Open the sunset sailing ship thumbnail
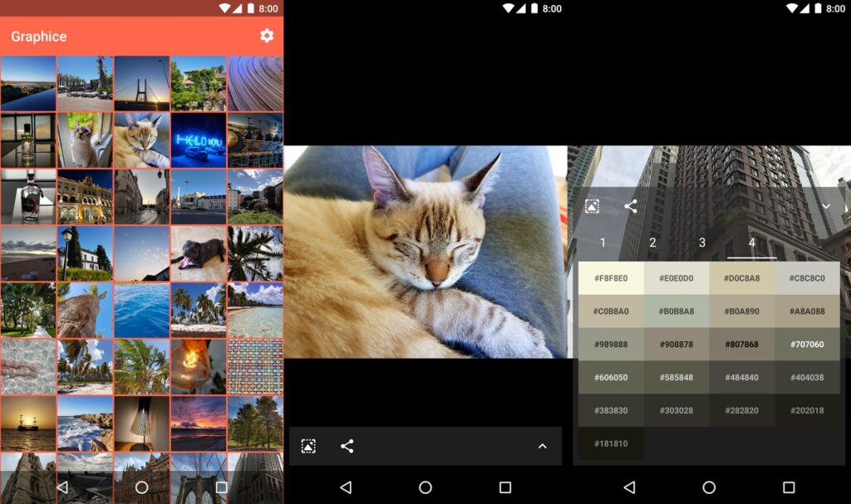This screenshot has width=851, height=504. (x=28, y=423)
